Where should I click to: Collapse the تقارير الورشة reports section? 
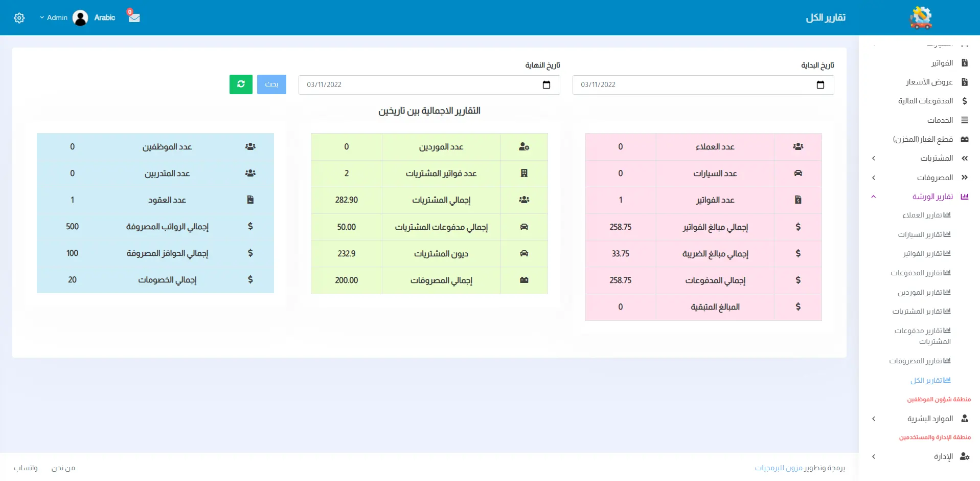(x=874, y=196)
